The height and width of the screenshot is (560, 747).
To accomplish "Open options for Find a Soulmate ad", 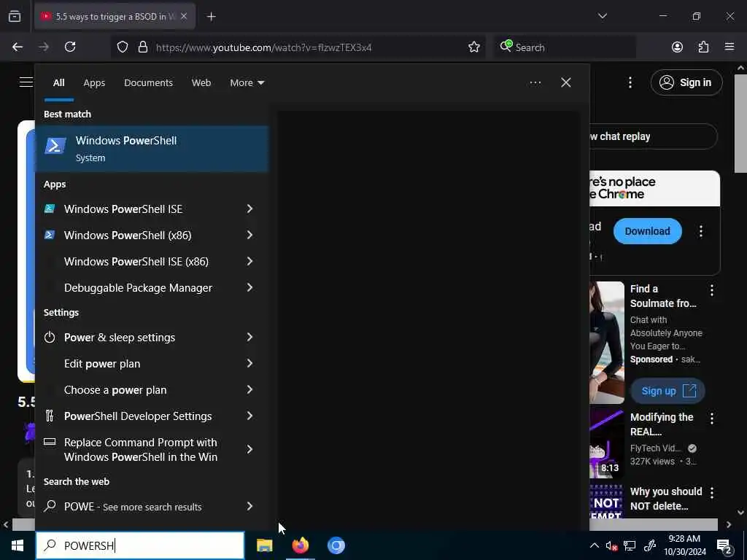I will click(712, 290).
